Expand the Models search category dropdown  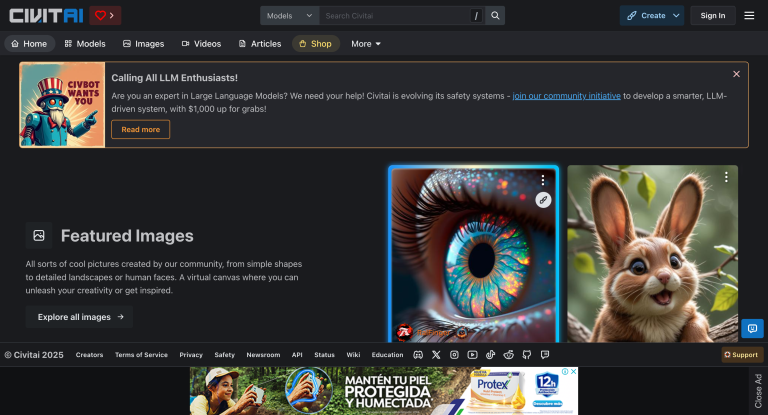point(290,16)
